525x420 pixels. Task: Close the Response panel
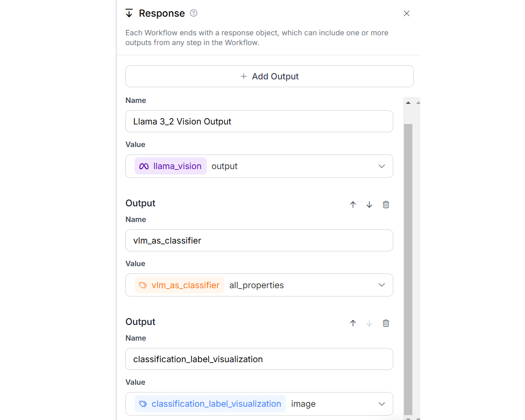pyautogui.click(x=406, y=14)
